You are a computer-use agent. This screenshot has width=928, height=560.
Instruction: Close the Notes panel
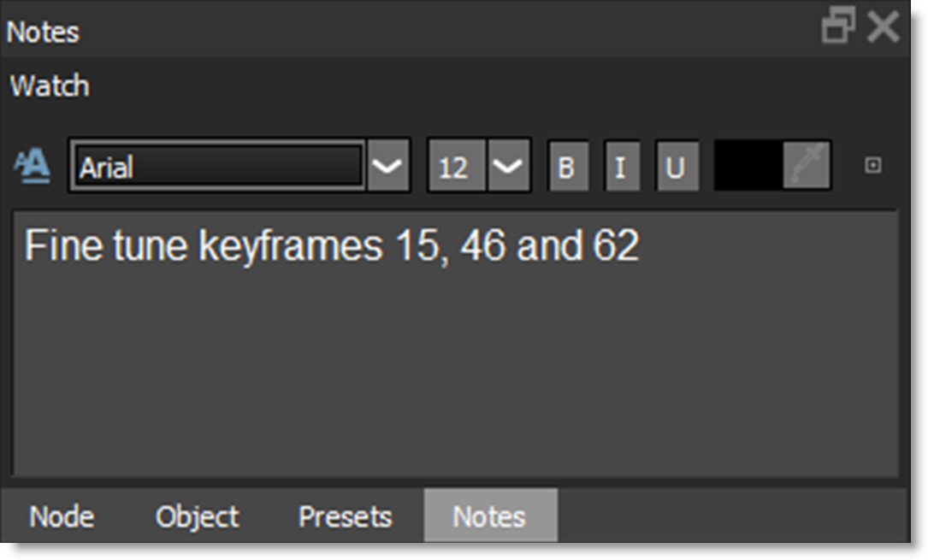(x=883, y=28)
